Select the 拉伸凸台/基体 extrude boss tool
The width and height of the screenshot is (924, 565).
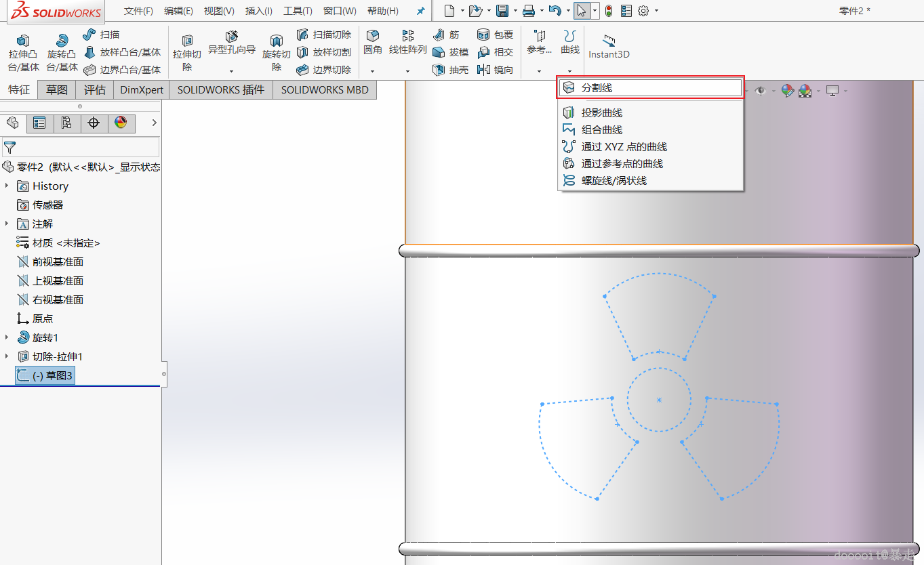23,52
